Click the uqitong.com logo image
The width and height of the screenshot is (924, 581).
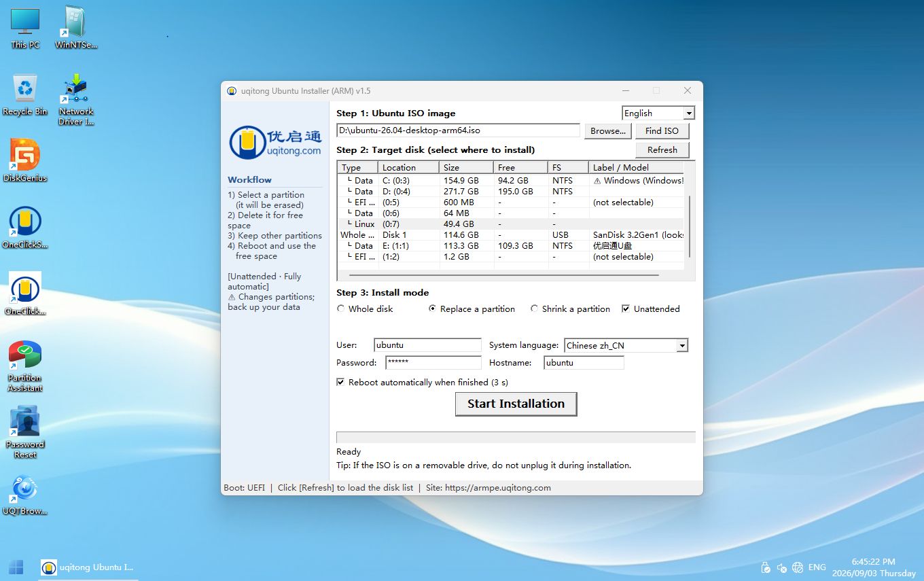(275, 142)
